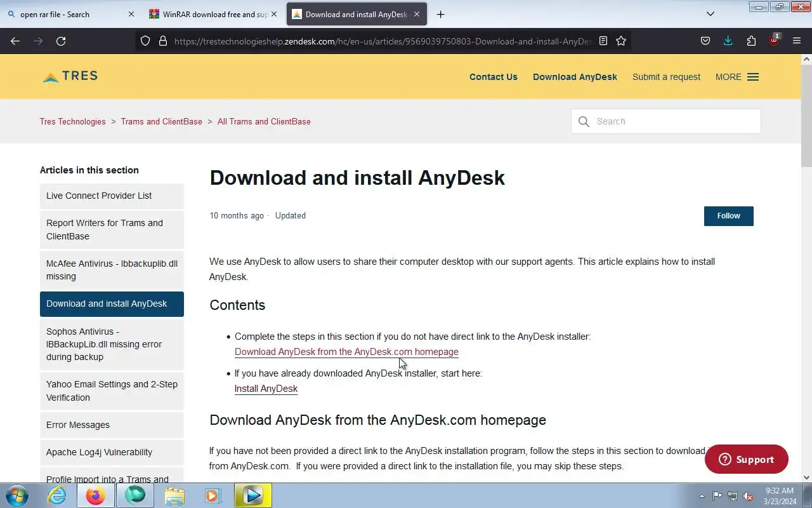Close the Download and install AnyDesk tab
This screenshot has height=508, width=812.
click(417, 14)
